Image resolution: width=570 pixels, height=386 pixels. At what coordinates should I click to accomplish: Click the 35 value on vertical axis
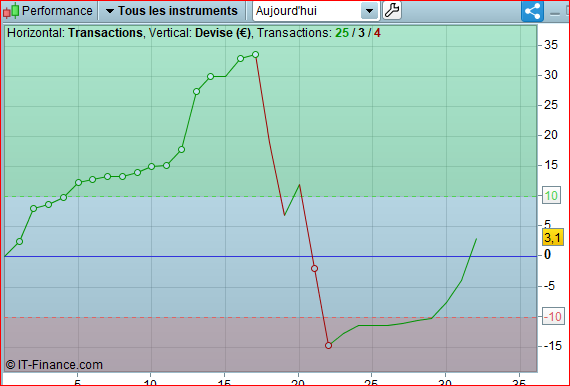(x=551, y=45)
